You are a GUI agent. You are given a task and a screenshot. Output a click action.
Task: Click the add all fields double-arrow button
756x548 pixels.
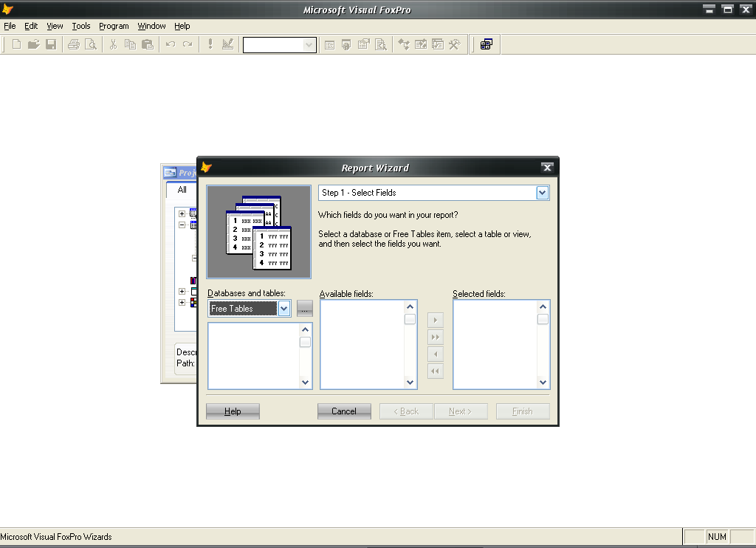[x=436, y=338]
